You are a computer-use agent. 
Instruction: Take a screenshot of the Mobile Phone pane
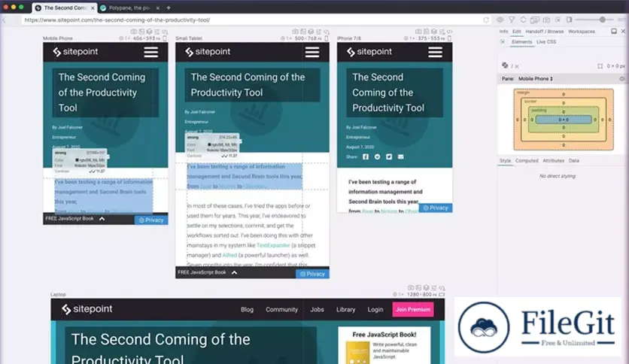click(x=134, y=32)
